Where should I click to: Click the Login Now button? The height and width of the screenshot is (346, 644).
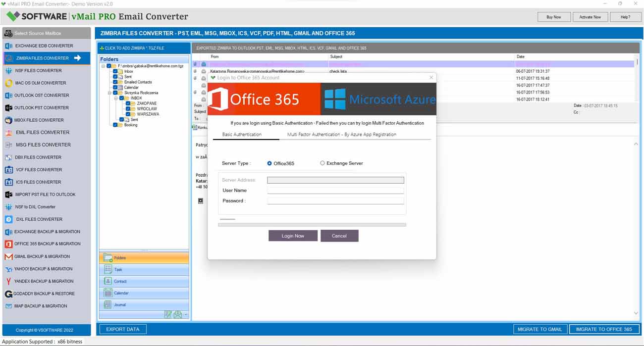(293, 236)
